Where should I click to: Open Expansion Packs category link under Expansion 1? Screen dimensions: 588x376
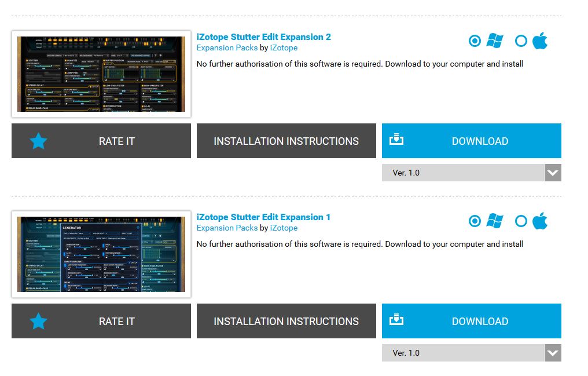click(227, 228)
